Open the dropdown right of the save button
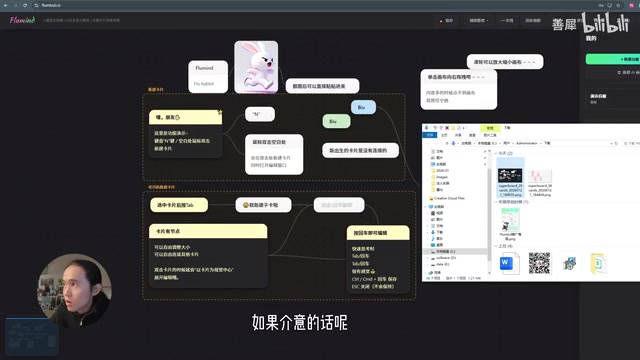 [478, 20]
